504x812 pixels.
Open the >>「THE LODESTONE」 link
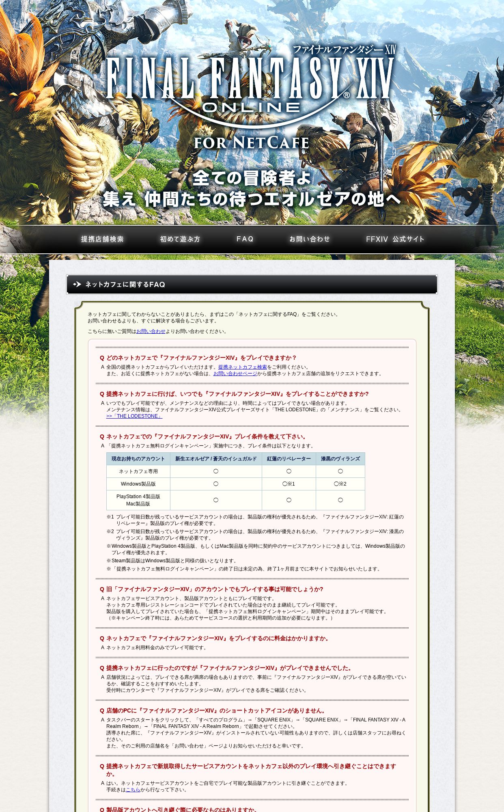pyautogui.click(x=134, y=416)
